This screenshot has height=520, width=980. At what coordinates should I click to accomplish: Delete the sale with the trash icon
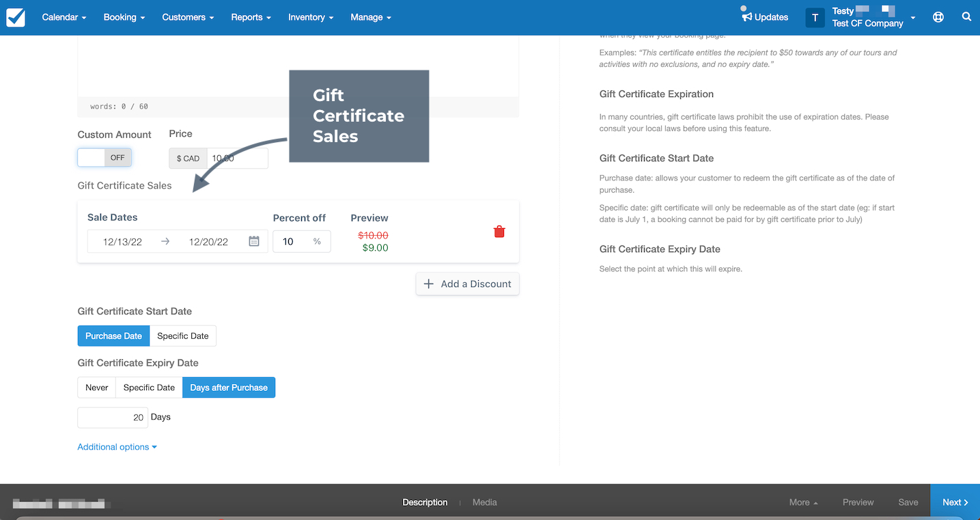tap(499, 232)
